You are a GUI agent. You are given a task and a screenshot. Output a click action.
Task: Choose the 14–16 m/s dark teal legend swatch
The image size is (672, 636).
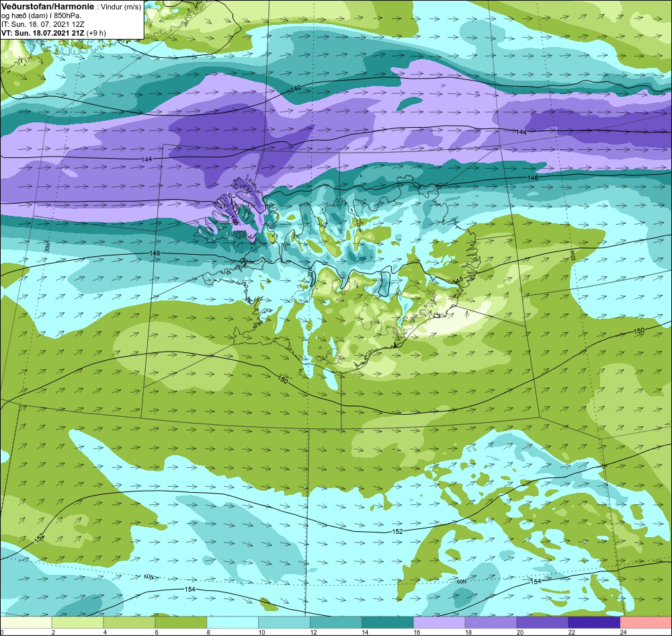tap(388, 622)
